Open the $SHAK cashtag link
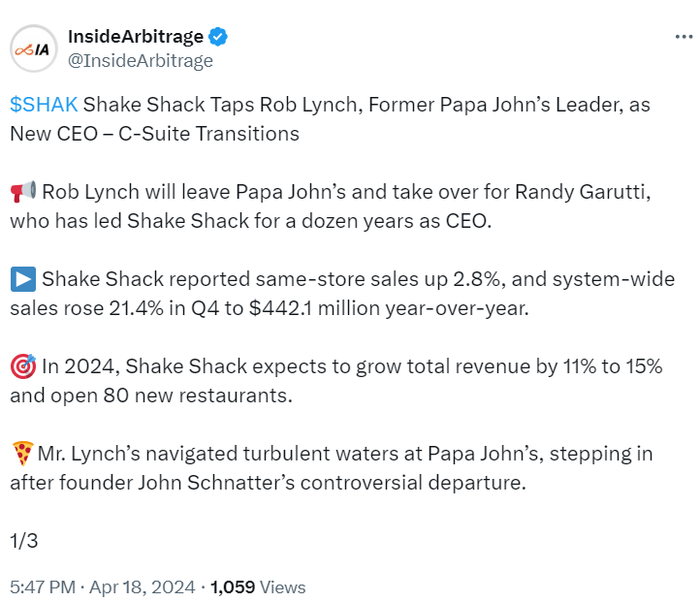The height and width of the screenshot is (602, 700). click(x=45, y=105)
